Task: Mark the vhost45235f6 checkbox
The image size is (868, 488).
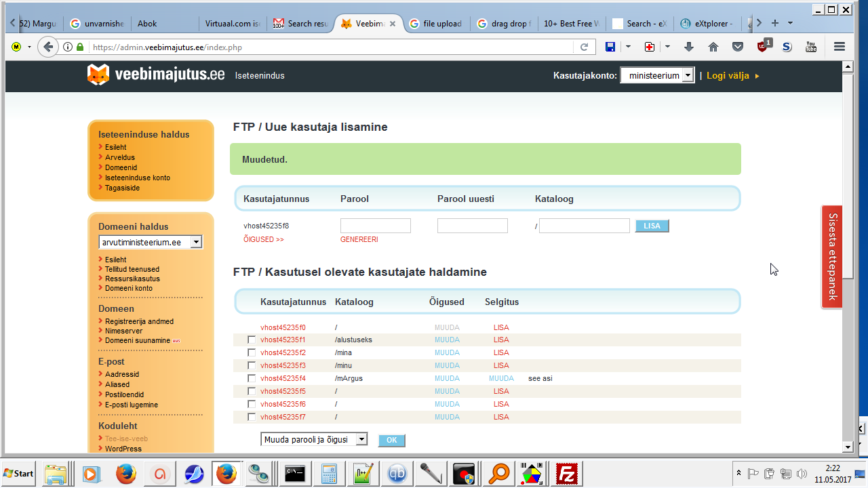Action: click(x=252, y=404)
